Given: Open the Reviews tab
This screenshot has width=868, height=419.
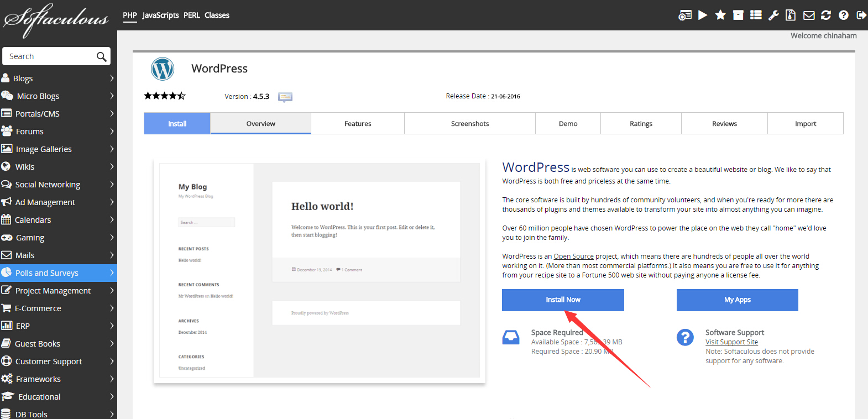Looking at the screenshot, I should tap(724, 123).
